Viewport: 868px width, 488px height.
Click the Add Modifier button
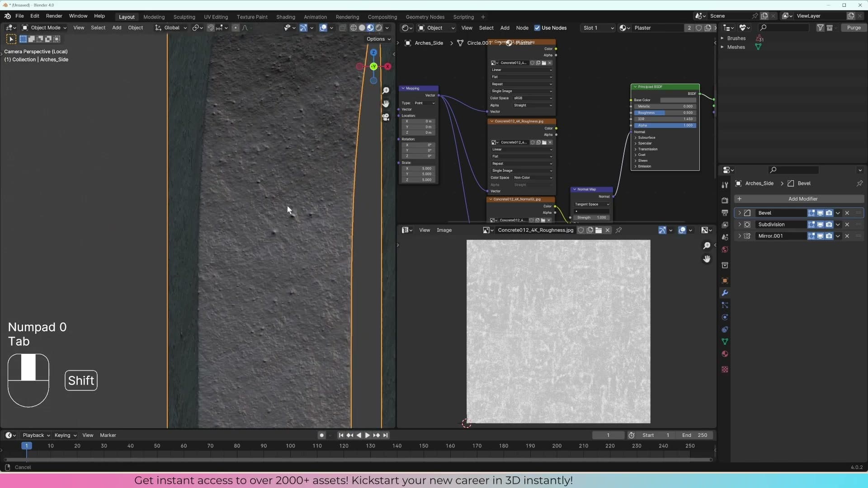(x=799, y=199)
